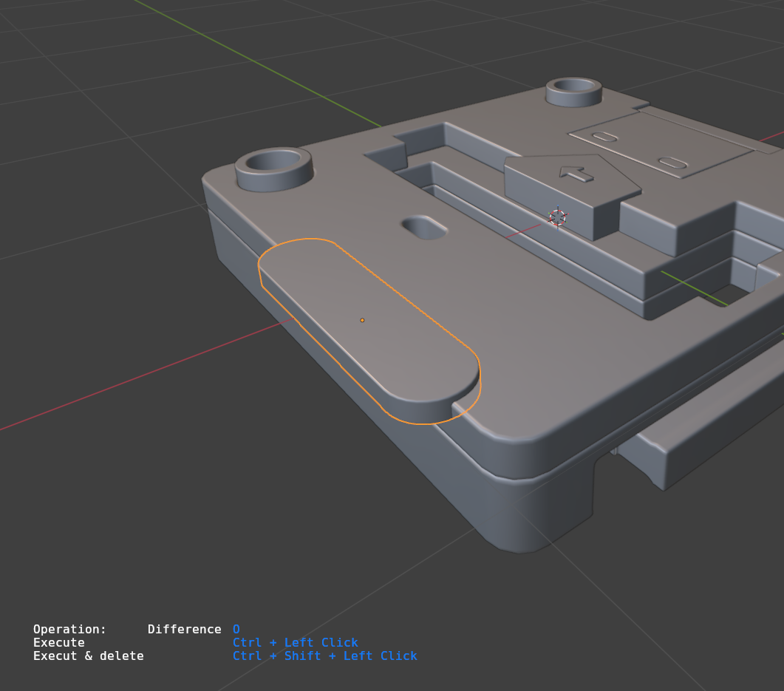This screenshot has width=784, height=691.
Task: Select the orange-outlined capsule cutter object
Action: [x=369, y=332]
